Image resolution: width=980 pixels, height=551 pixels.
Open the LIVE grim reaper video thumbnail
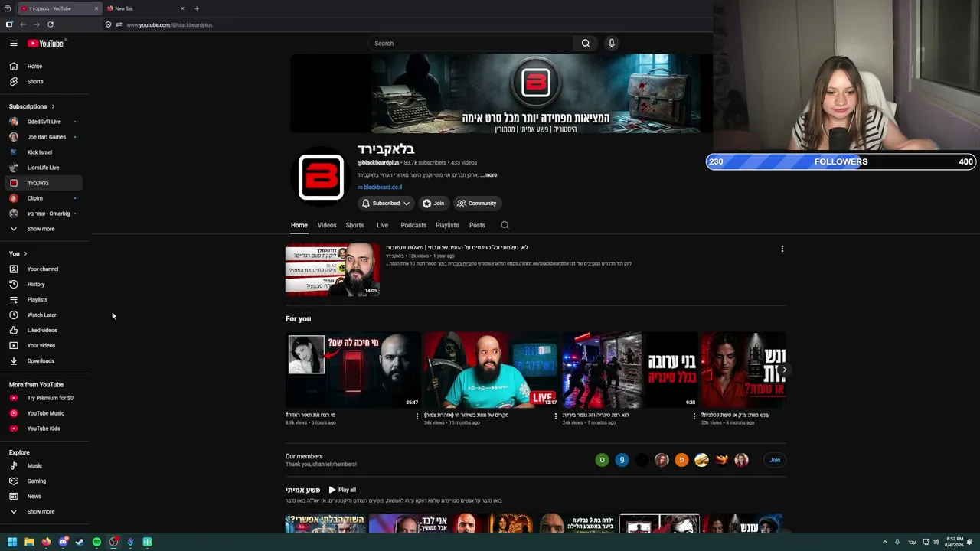coord(492,370)
